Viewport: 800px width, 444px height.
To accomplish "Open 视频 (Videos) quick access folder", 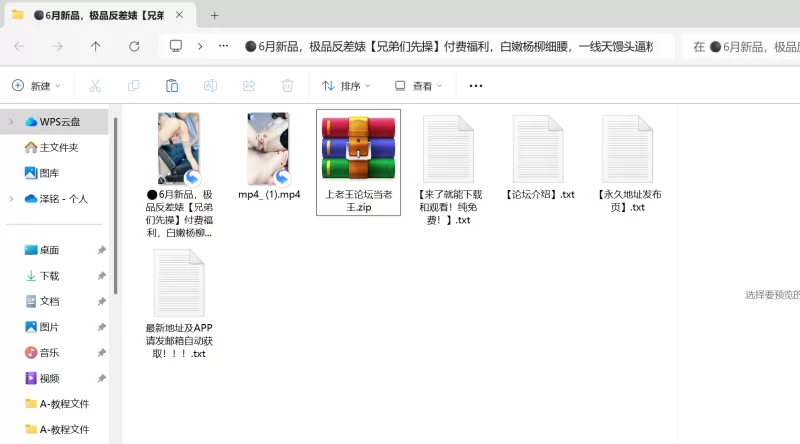I will [42, 378].
